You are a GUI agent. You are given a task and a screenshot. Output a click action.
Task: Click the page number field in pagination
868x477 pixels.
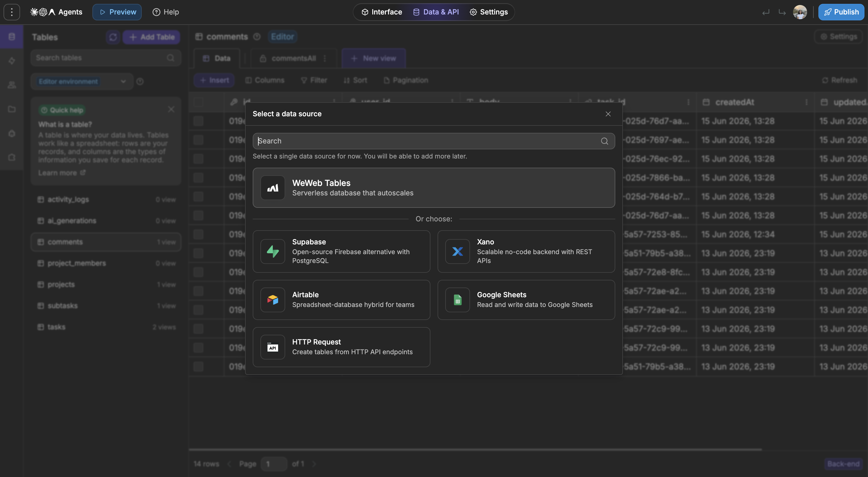(x=274, y=464)
